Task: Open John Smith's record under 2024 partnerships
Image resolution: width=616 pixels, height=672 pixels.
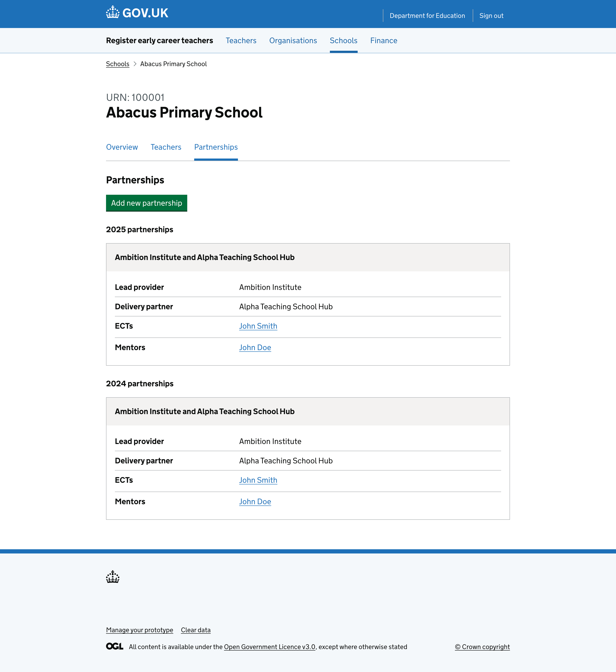Action: click(x=258, y=480)
